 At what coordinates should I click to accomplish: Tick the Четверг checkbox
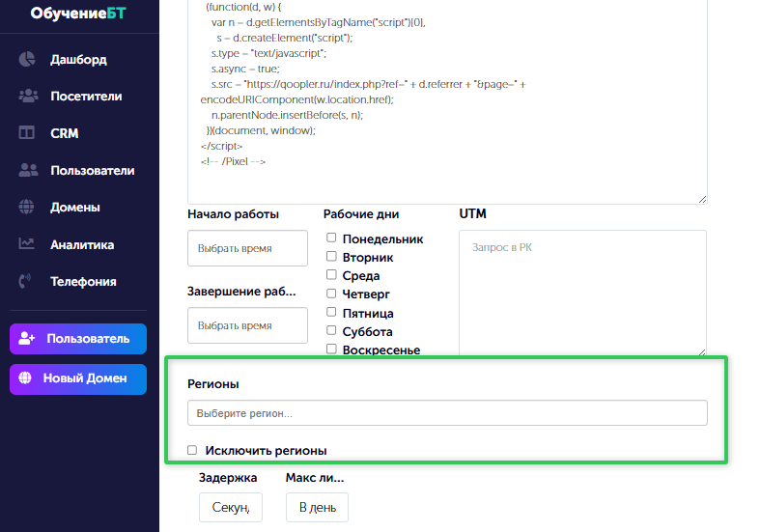(331, 294)
